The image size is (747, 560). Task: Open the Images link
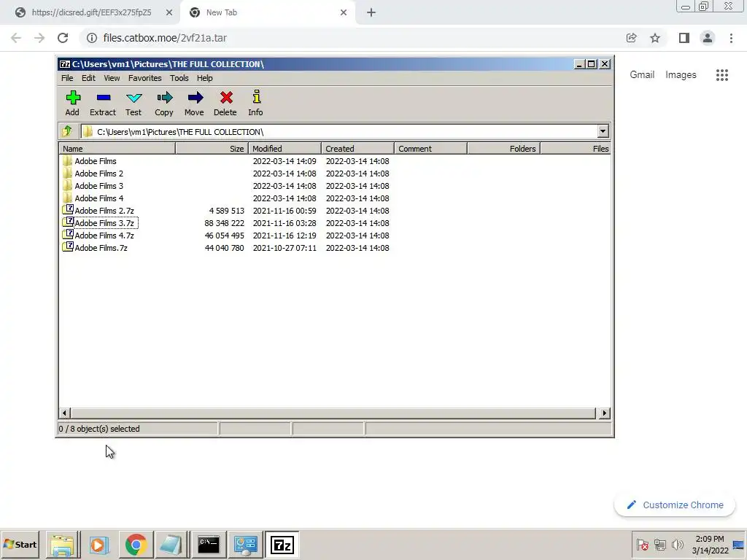681,75
